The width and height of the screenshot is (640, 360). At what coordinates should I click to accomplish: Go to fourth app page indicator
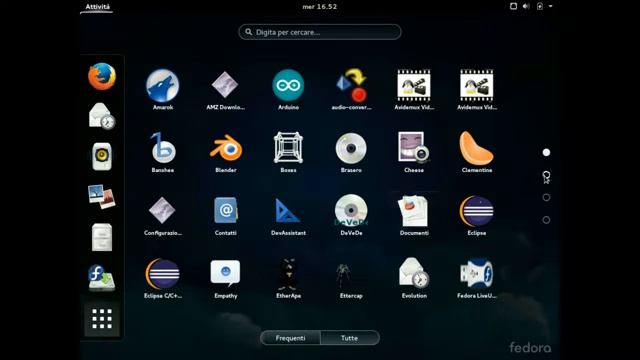(547, 220)
